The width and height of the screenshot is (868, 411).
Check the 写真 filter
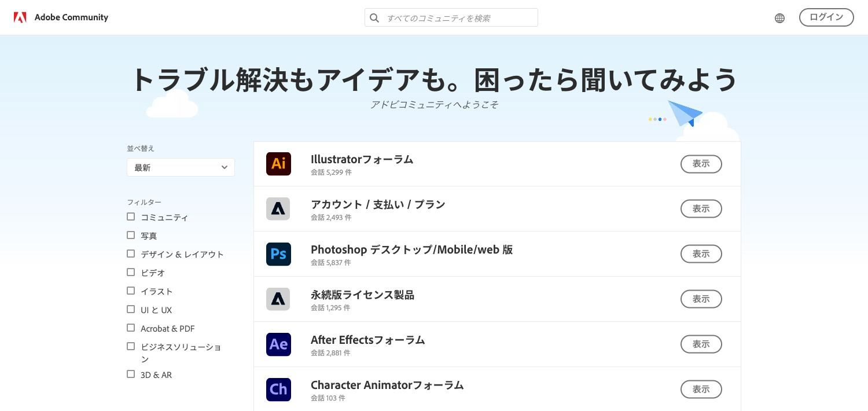pyautogui.click(x=131, y=235)
